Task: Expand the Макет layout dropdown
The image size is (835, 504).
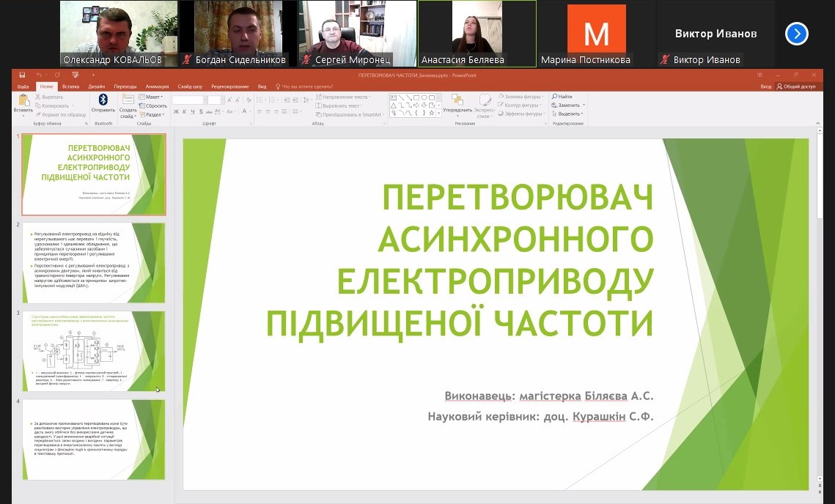Action: (x=152, y=97)
